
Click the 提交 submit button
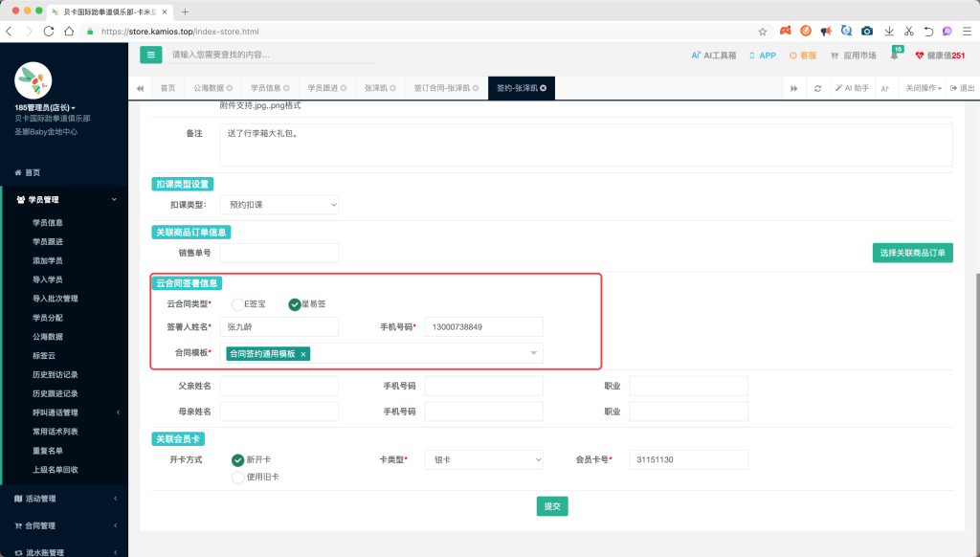coord(552,506)
